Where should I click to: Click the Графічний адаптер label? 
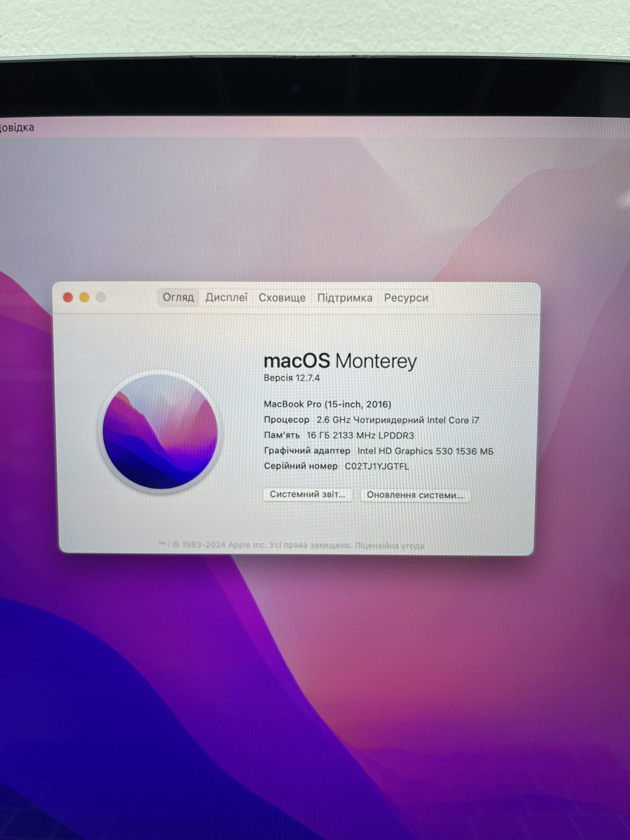pyautogui.click(x=307, y=451)
